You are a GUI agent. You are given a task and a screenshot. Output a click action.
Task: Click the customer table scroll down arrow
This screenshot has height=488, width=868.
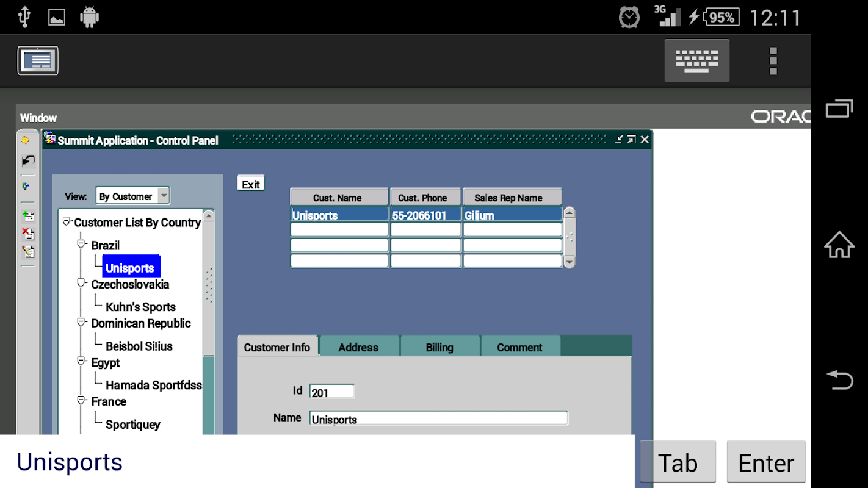click(570, 262)
